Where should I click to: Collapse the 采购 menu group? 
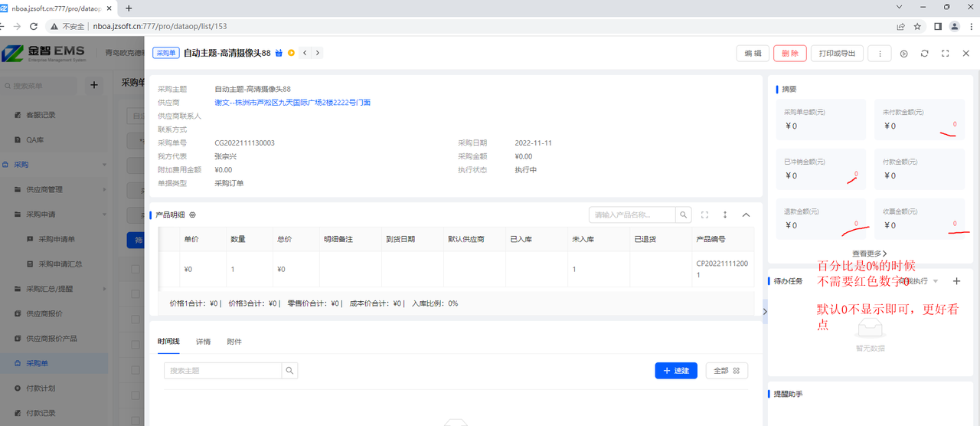click(x=54, y=165)
